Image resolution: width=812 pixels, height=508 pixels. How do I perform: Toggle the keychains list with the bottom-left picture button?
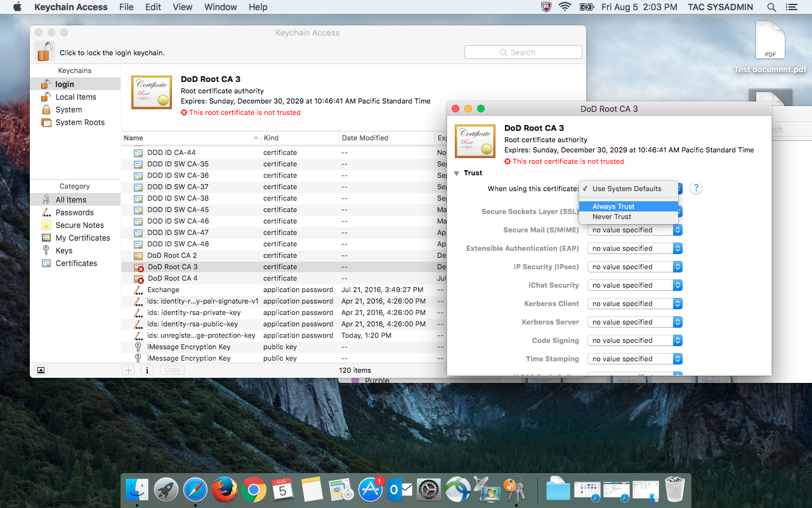41,370
